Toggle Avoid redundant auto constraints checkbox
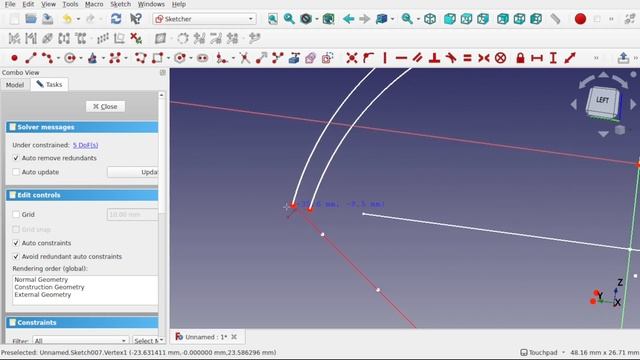The width and height of the screenshot is (640, 360). (16, 257)
